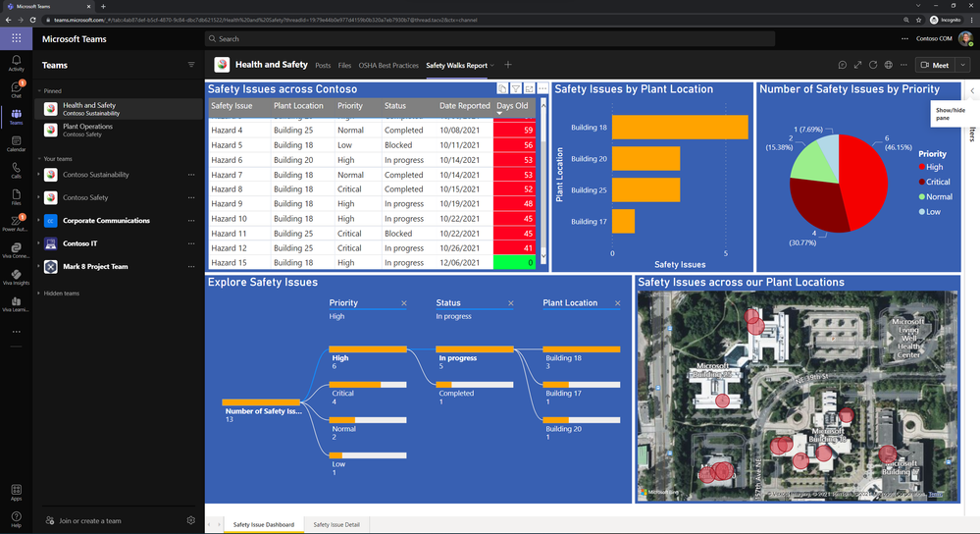Open Help at the bottom of rail

[x=17, y=519]
